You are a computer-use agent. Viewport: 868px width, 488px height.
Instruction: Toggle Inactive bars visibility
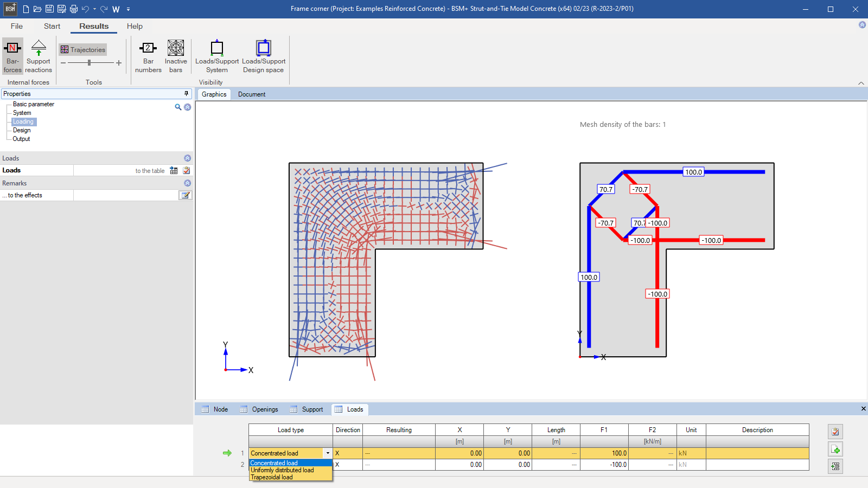tap(176, 56)
